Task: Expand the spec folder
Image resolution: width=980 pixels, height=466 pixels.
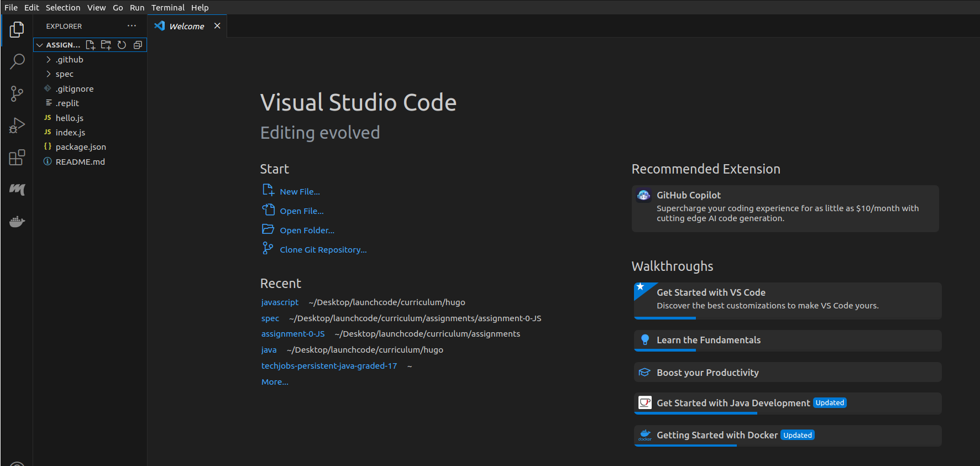Action: [x=64, y=74]
